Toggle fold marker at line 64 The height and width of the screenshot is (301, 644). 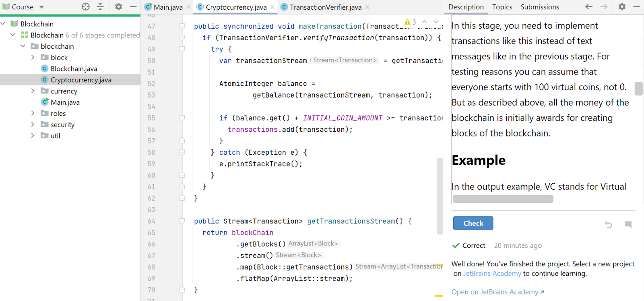click(x=182, y=221)
